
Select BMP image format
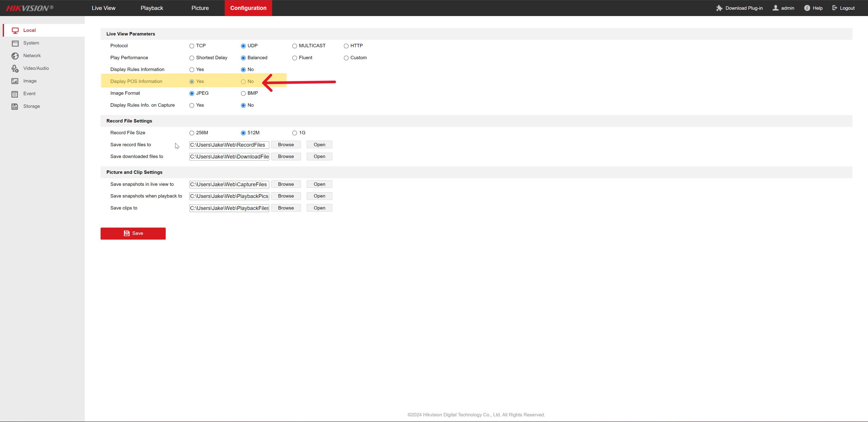[243, 93]
